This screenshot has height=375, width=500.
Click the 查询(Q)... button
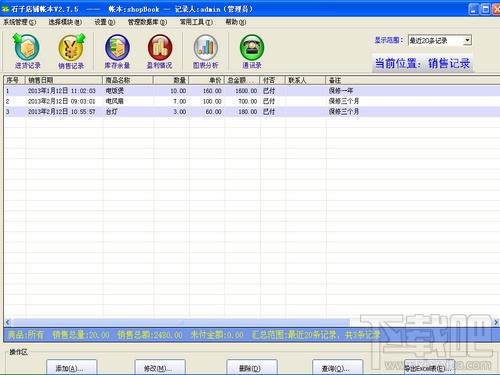tap(337, 368)
